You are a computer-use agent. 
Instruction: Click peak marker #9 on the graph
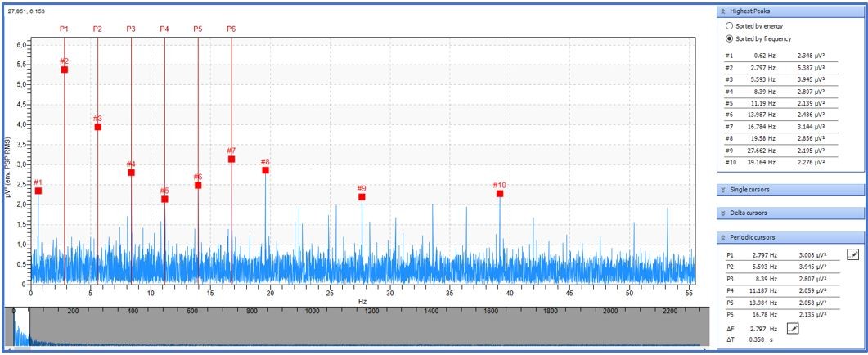click(362, 196)
